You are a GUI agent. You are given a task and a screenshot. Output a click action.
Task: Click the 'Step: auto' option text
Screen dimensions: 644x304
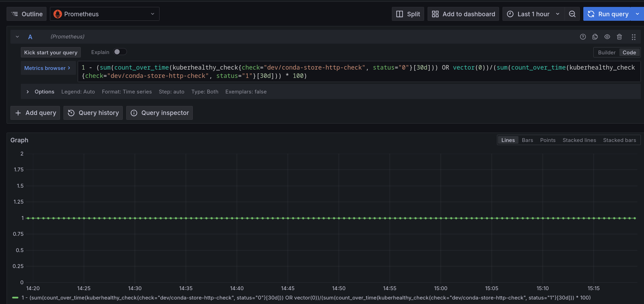[172, 91]
